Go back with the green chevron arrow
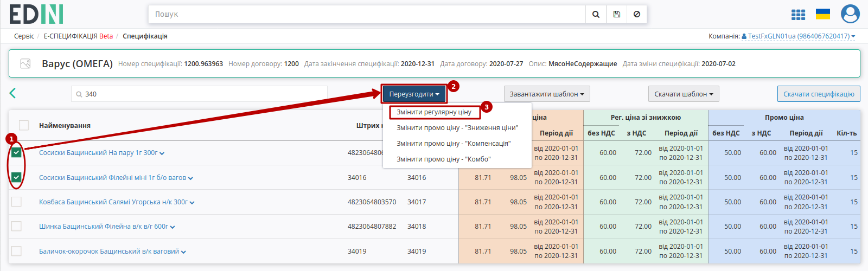 (x=12, y=93)
